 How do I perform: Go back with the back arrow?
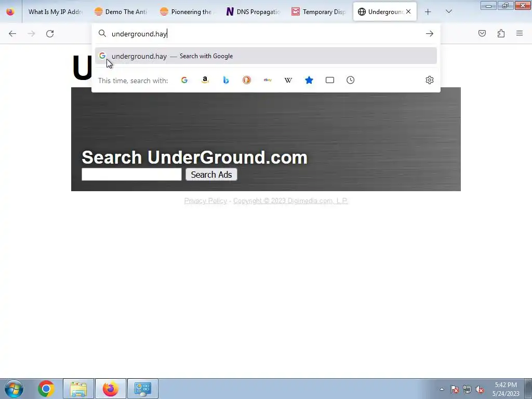[12, 34]
